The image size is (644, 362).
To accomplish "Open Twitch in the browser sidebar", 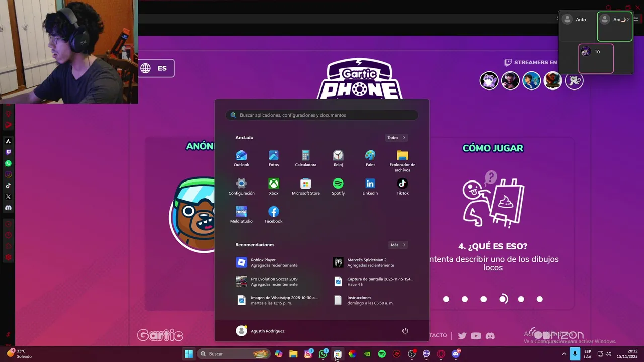I will pyautogui.click(x=8, y=152).
